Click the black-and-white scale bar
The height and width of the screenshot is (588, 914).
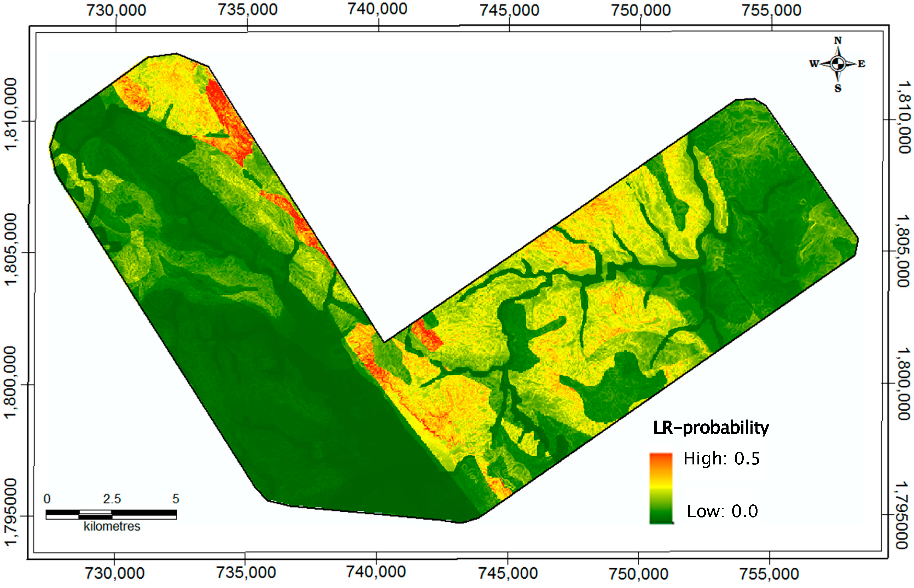click(111, 514)
